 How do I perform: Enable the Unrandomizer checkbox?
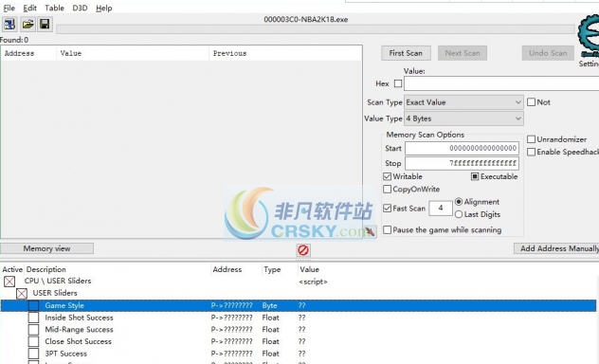coord(531,139)
